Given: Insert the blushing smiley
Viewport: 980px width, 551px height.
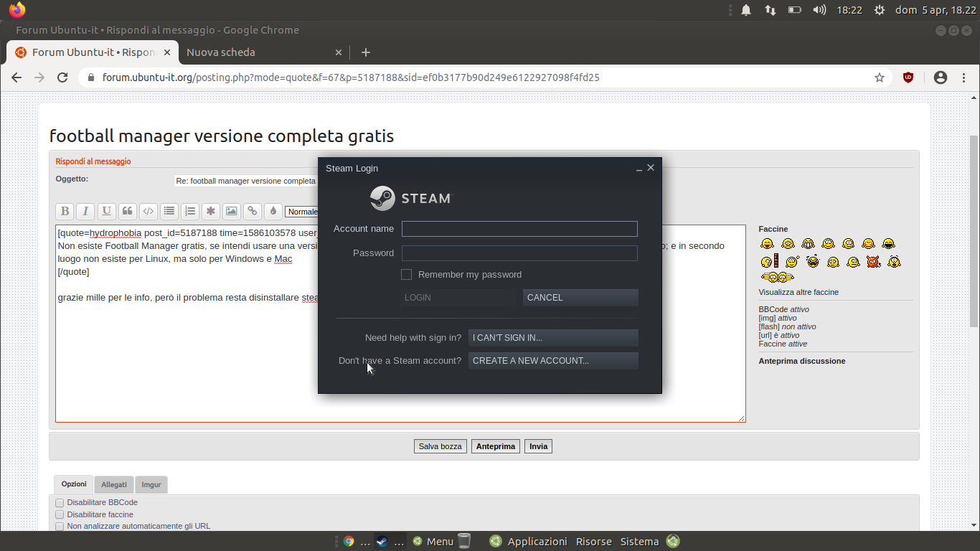Looking at the screenshot, I should [x=868, y=244].
